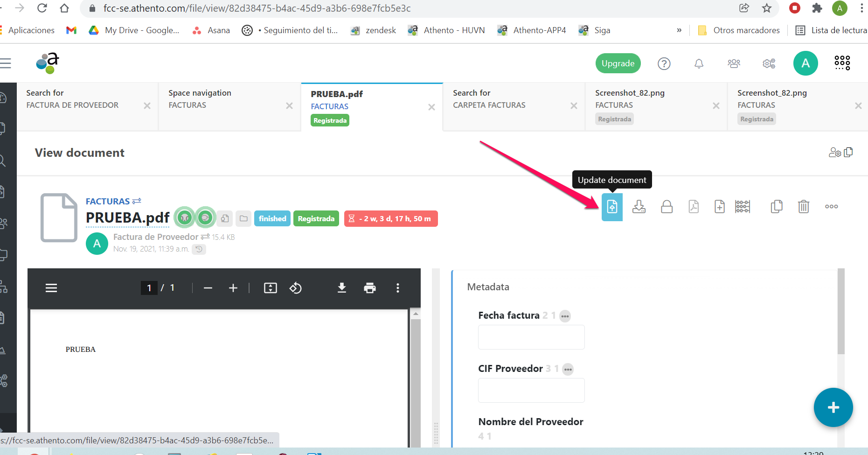Open PDF viewer more options menu
Screen dimensions: 868x455
point(397,288)
